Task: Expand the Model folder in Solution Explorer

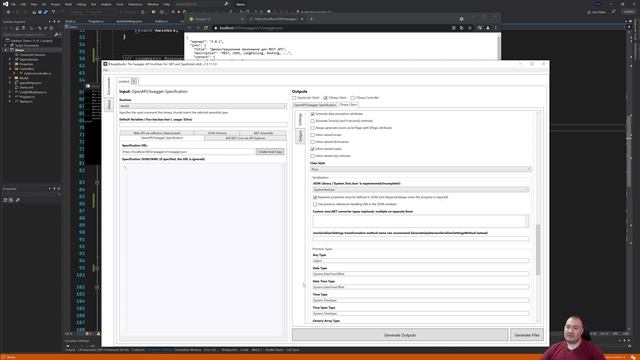Action: (x=10, y=78)
